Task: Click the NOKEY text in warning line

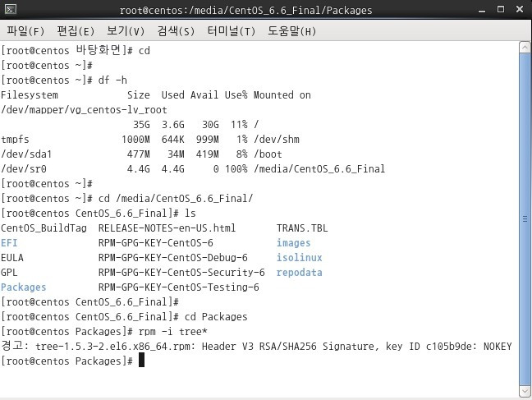Action: [498, 347]
